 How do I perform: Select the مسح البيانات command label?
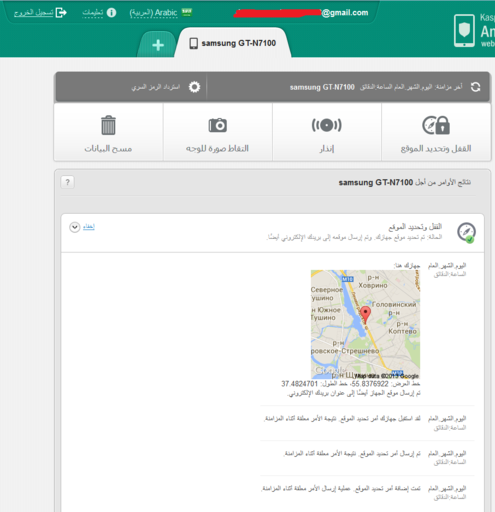[x=108, y=148]
